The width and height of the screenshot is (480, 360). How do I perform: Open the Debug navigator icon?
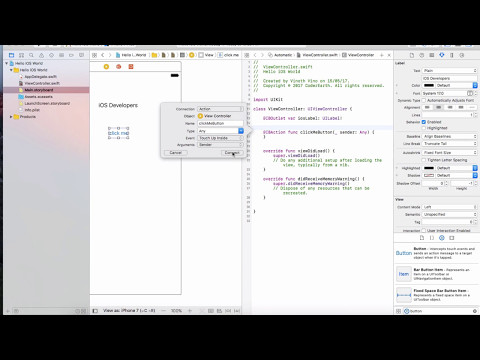click(x=61, y=55)
